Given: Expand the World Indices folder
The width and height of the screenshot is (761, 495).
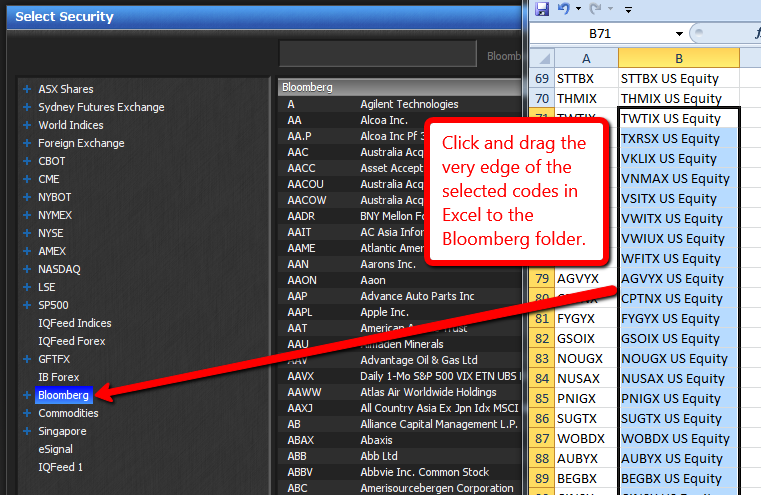Looking at the screenshot, I should pos(27,125).
